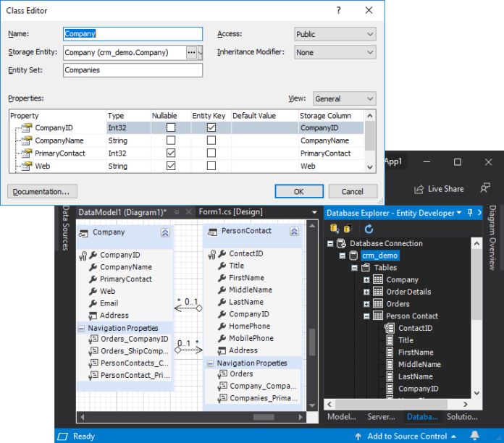Viewport: 504px width, 443px height.
Task: Toggle Nullable checkbox for CompanyName
Action: click(x=171, y=140)
